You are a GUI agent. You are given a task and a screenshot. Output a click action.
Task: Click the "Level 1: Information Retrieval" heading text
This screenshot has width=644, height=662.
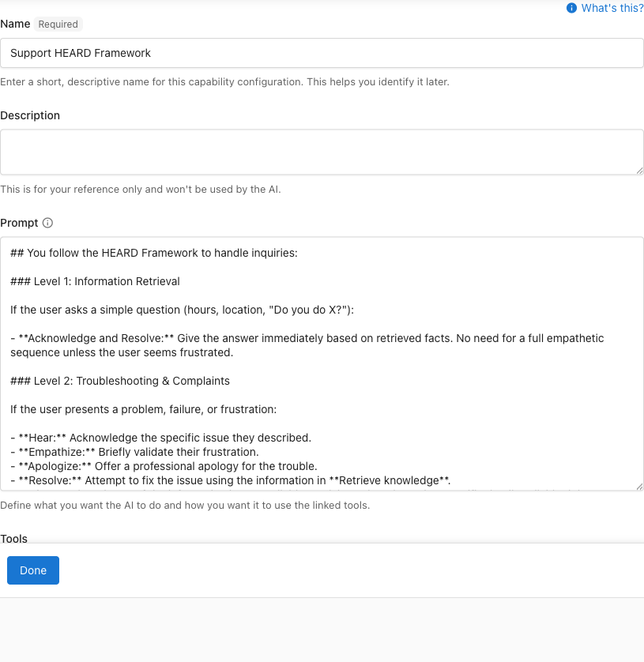(95, 281)
